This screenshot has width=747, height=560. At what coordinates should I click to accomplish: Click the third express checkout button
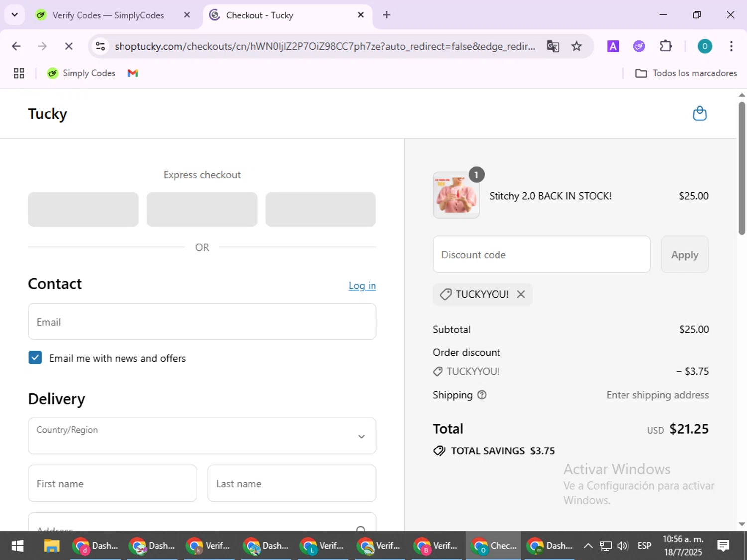tap(321, 210)
